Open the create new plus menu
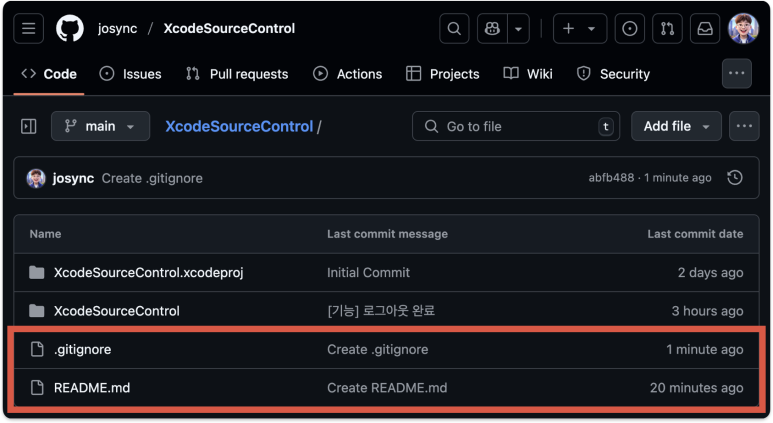This screenshot has height=423, width=773. pyautogui.click(x=580, y=29)
